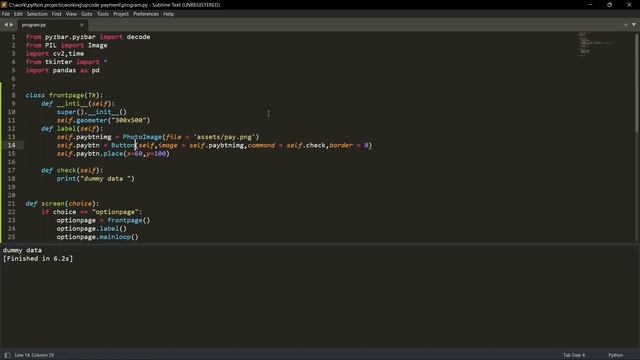The image size is (640, 360).
Task: Click the minimap code preview
Action: point(595,44)
